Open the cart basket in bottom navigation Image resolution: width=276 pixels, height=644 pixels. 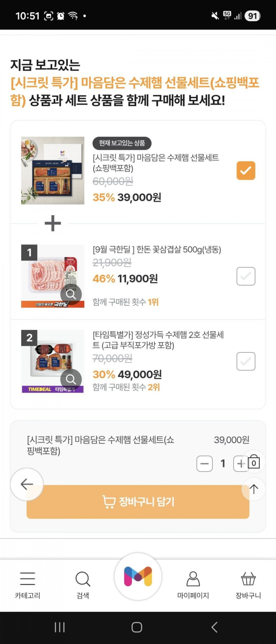[248, 579]
